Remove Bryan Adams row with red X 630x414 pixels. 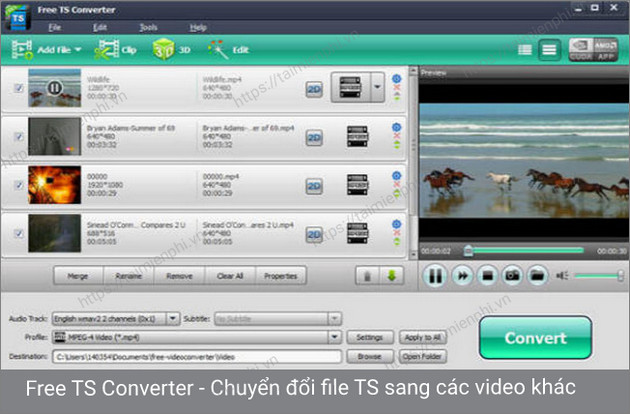click(397, 136)
